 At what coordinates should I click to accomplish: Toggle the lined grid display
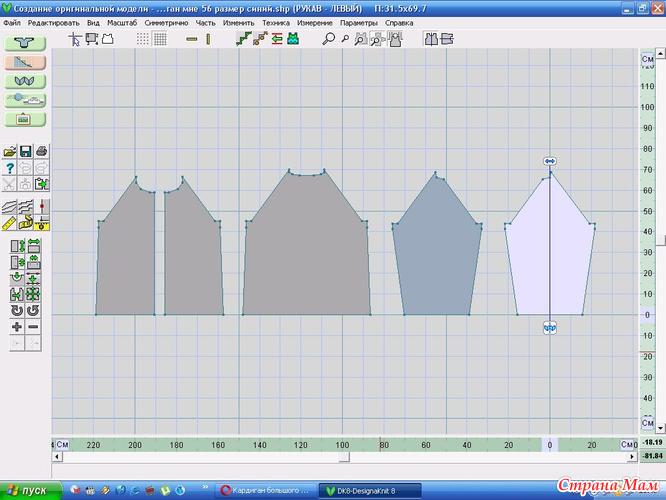click(x=160, y=39)
